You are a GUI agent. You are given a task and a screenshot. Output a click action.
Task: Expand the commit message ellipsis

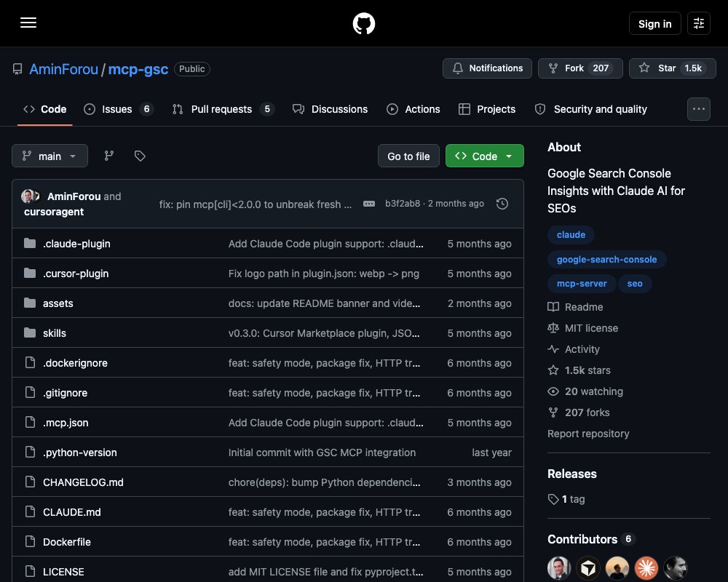tap(369, 204)
